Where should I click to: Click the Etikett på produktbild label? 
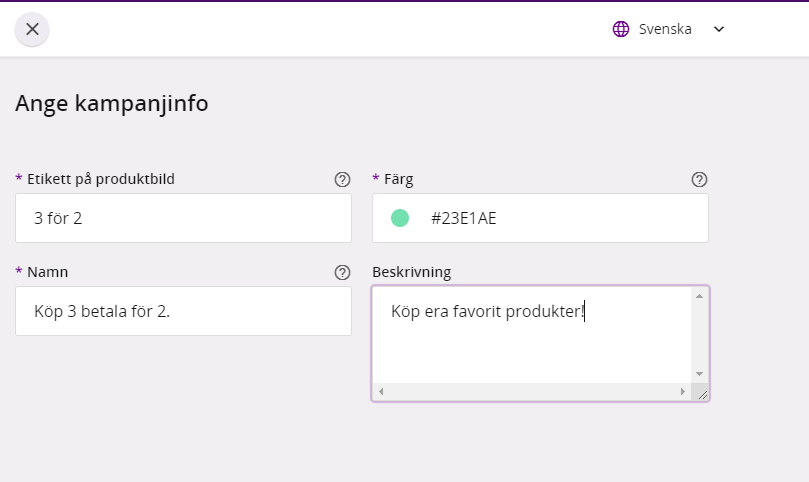tap(101, 179)
